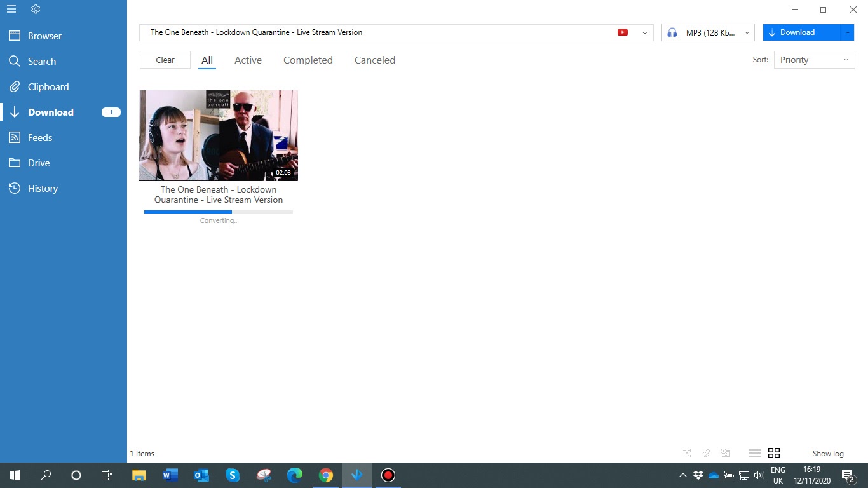Open network settings tray icon
Image resolution: width=868 pixels, height=488 pixels.
[744, 475]
